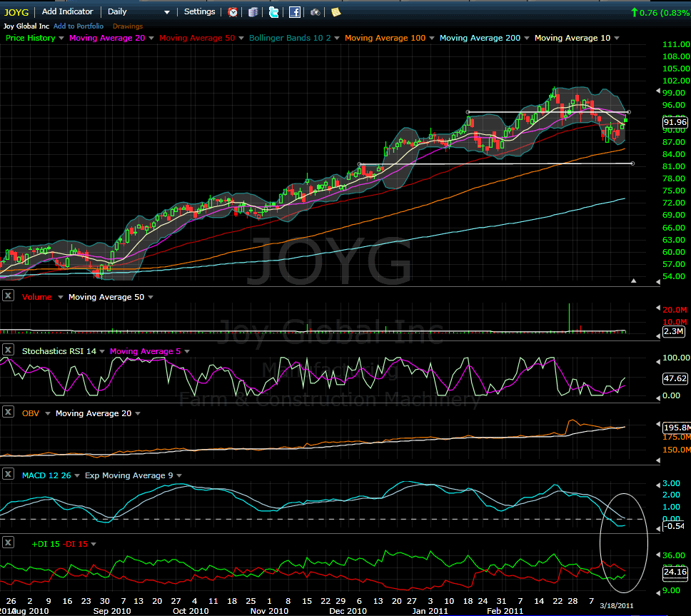Expand the Moving Average 200 dropdown arrow
Screen dimensions: 691x616
pyautogui.click(x=527, y=39)
